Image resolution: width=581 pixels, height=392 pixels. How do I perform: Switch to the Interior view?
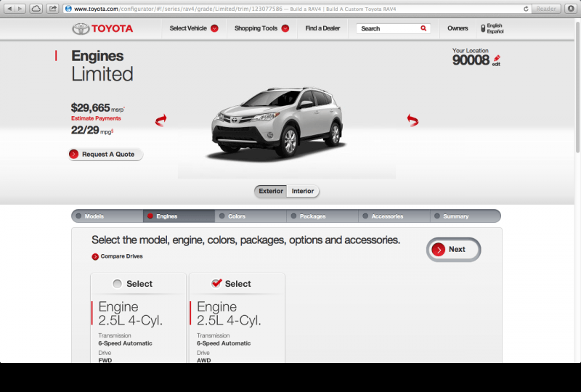point(303,191)
